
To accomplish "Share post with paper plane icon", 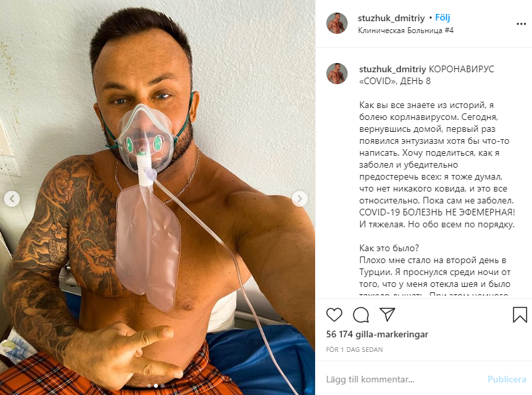I will [387, 315].
